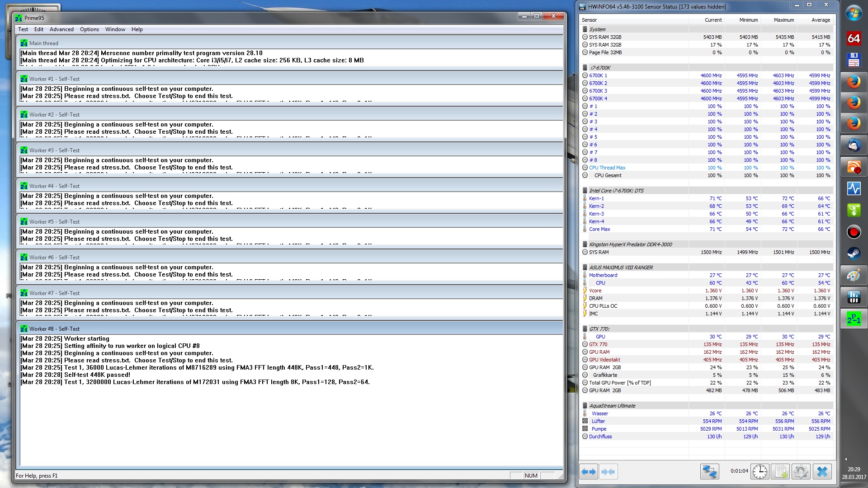
Task: Click the Window menu item
Action: 115,29
